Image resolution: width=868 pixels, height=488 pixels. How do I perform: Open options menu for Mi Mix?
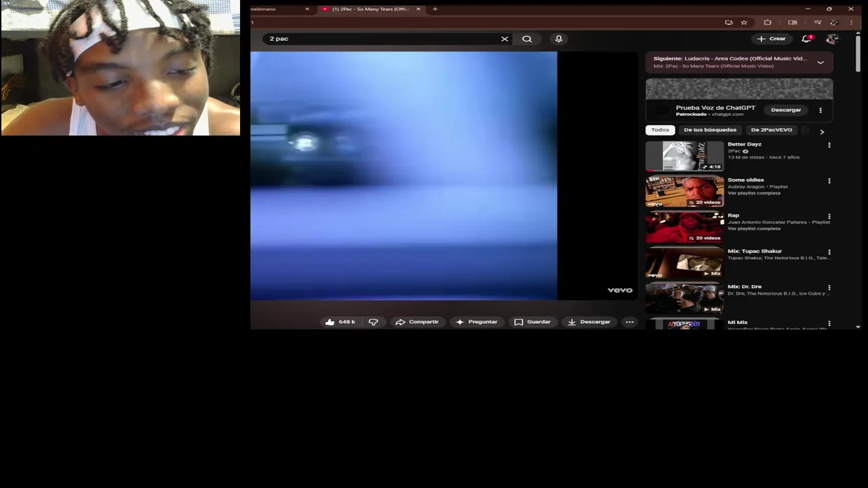pos(829,323)
